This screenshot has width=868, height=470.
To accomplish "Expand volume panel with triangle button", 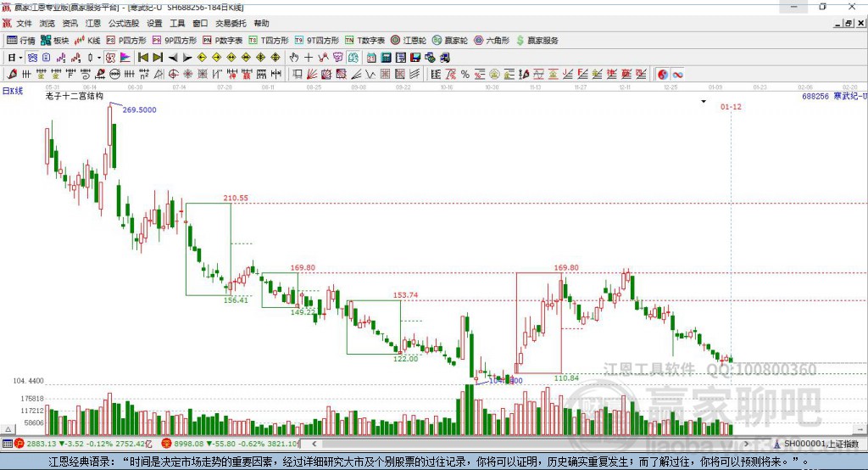I will [8, 429].
